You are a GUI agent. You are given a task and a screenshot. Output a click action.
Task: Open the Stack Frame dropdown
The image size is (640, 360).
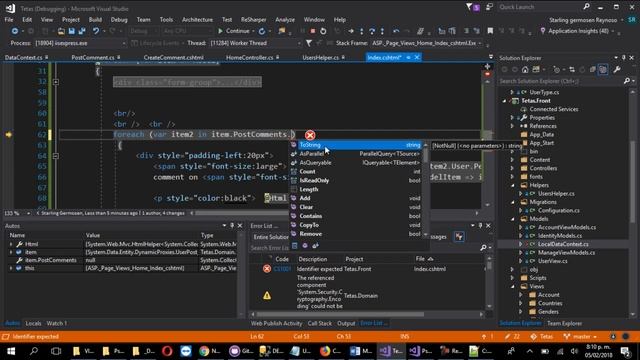pos(426,43)
